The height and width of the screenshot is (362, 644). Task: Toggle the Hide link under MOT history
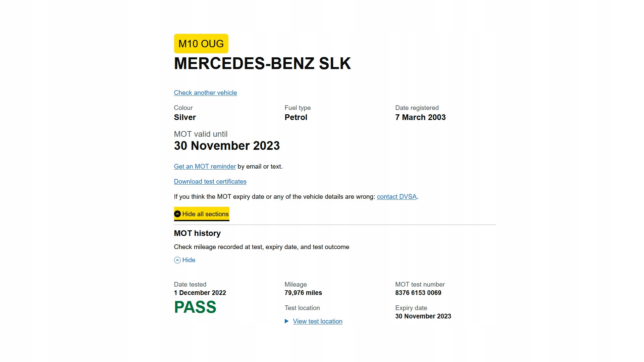tap(189, 260)
